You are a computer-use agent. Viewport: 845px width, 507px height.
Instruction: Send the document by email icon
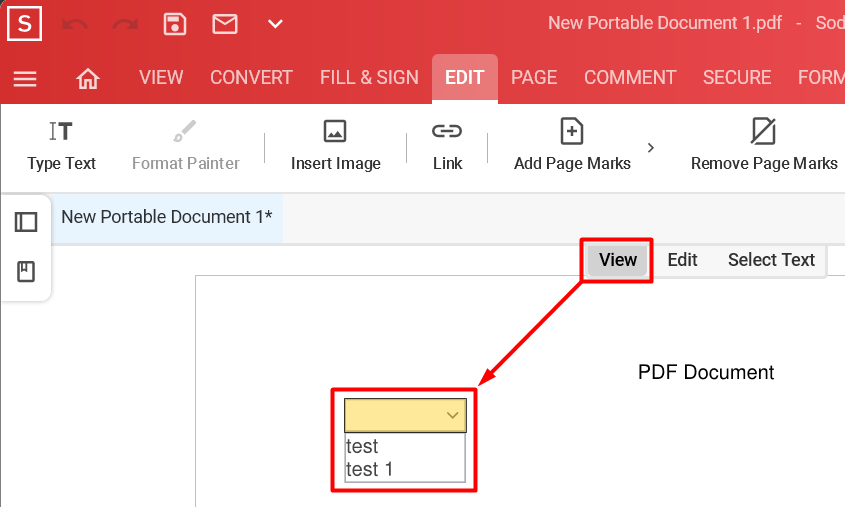coord(225,24)
